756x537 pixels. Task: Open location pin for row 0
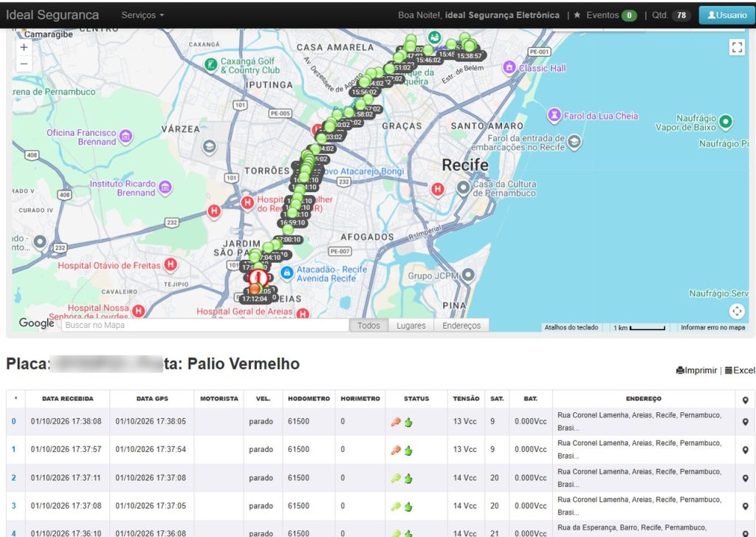tap(745, 422)
